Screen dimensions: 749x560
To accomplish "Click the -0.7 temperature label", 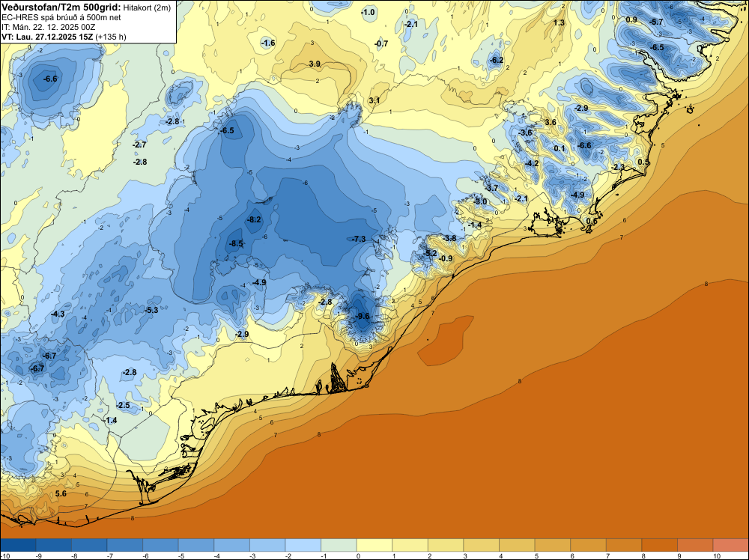I will pos(381,43).
